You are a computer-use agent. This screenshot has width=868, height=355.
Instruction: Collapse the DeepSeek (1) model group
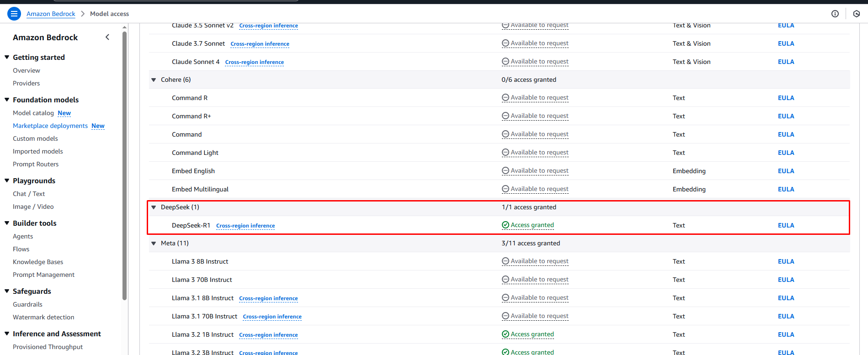click(x=154, y=207)
